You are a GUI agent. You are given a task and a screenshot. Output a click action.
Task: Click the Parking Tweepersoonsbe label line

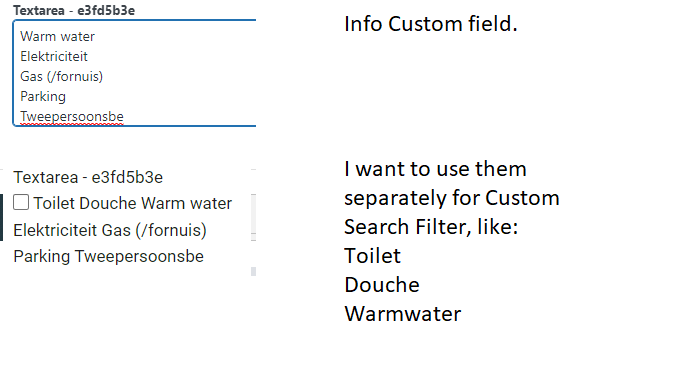109,257
